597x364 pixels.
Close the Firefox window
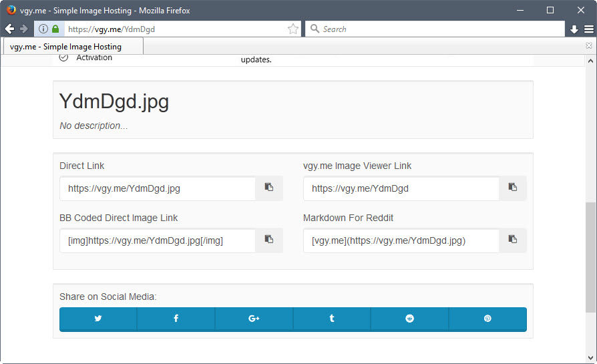coord(580,10)
